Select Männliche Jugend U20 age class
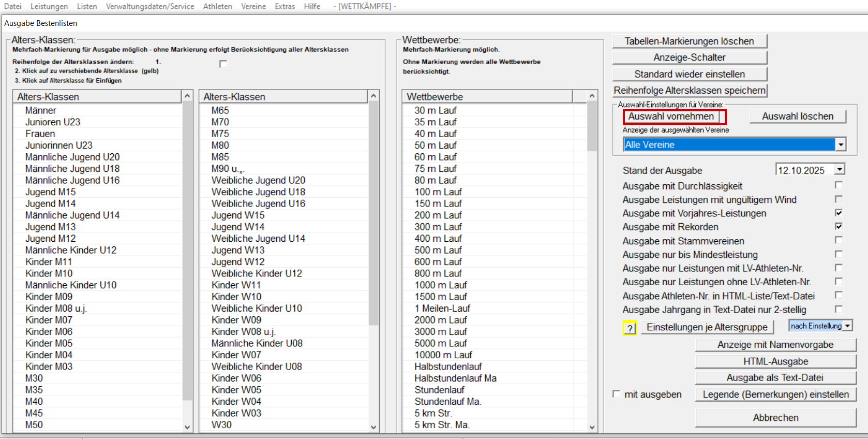Viewport: 868px width, 439px height. click(x=72, y=157)
